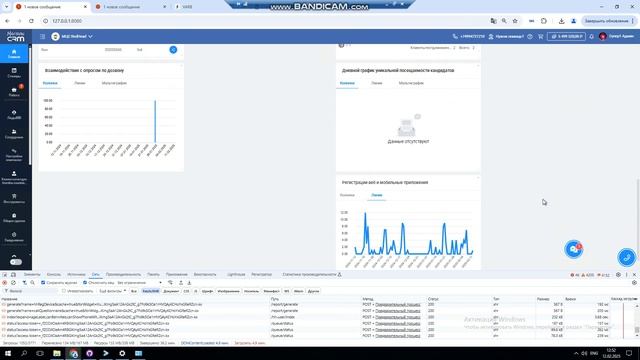Click the floating blue phone link button

627,258
